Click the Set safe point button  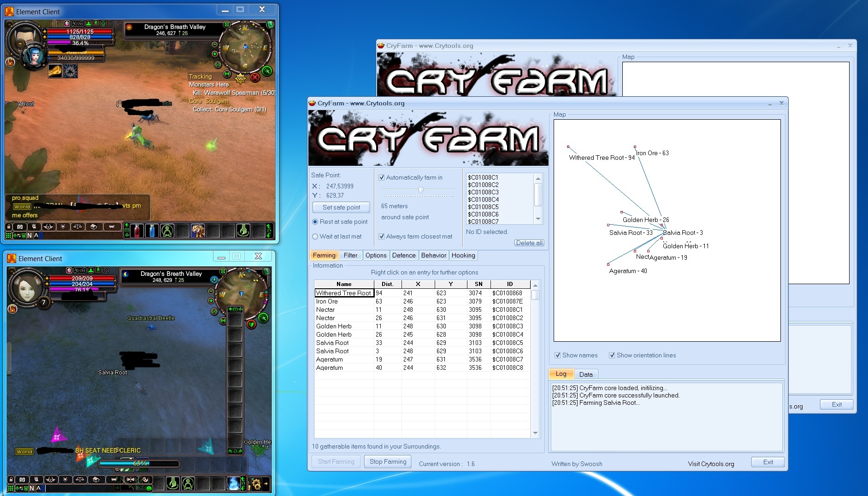(341, 207)
